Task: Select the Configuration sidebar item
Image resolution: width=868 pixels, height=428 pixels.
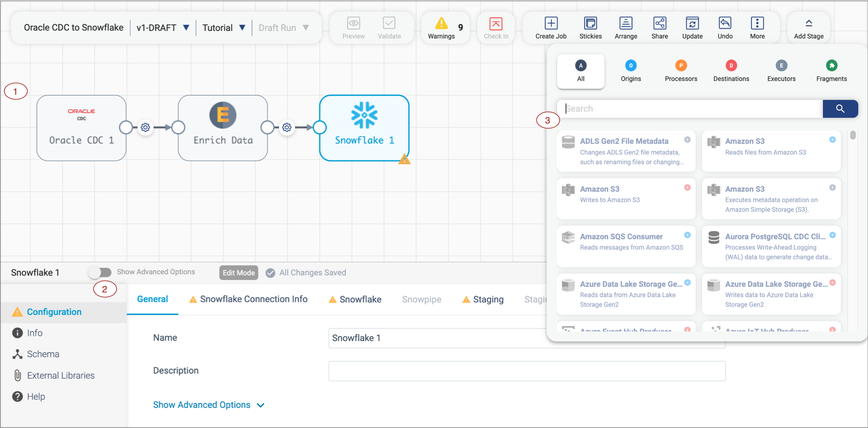Action: tap(63, 312)
